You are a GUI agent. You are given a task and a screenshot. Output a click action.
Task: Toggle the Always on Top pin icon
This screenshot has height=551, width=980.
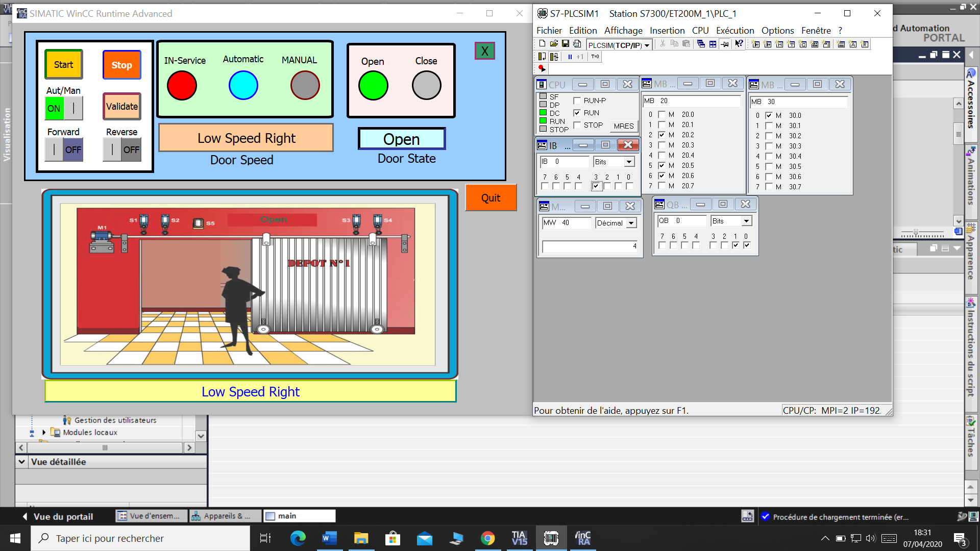coord(725,44)
